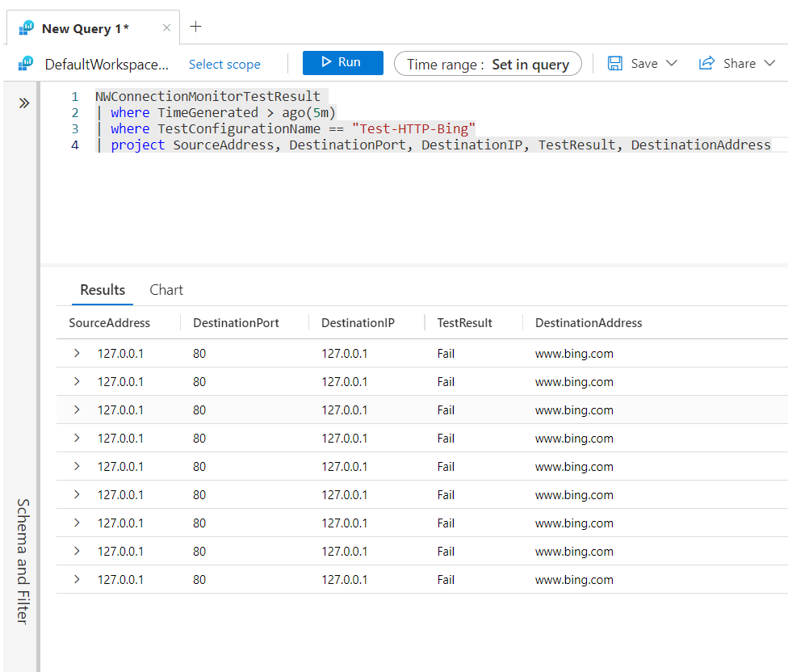Expand the Schema and Filter panel chevrons
The width and height of the screenshot is (788, 672).
click(23, 103)
